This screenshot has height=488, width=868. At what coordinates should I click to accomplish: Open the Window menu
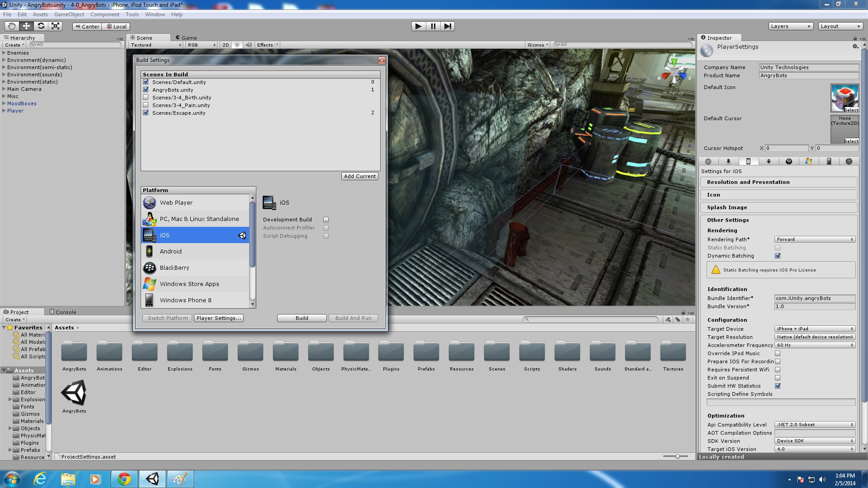click(155, 14)
